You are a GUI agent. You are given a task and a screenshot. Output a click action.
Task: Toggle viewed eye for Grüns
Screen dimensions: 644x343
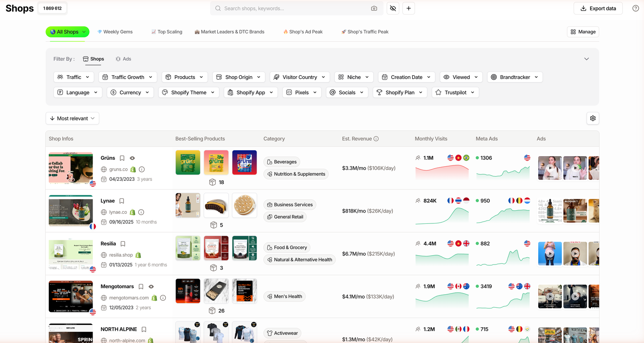coord(132,158)
